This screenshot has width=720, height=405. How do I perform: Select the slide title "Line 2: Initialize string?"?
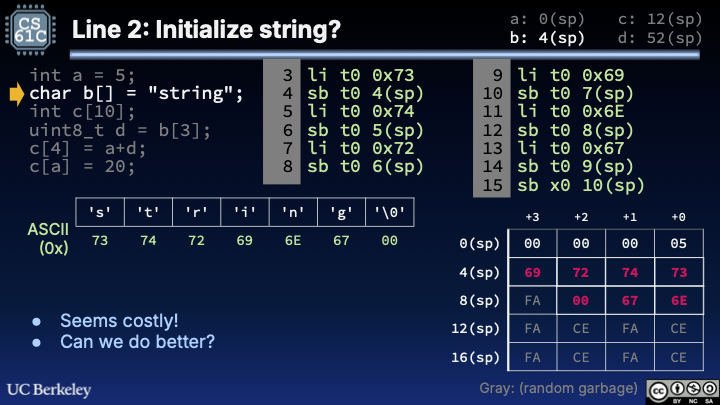click(206, 31)
